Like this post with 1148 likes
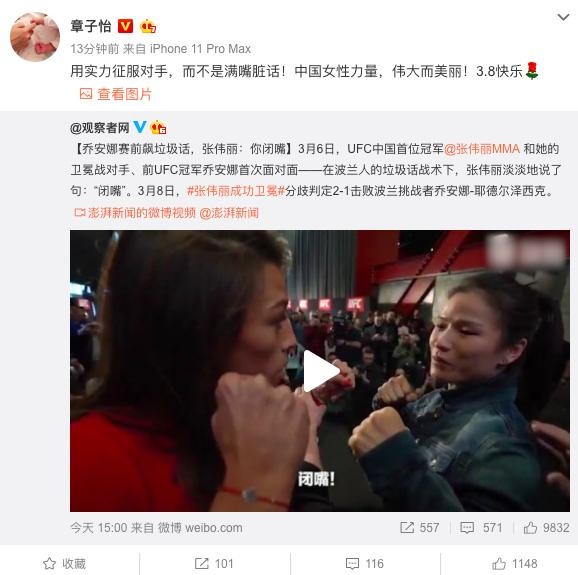 (x=515, y=564)
